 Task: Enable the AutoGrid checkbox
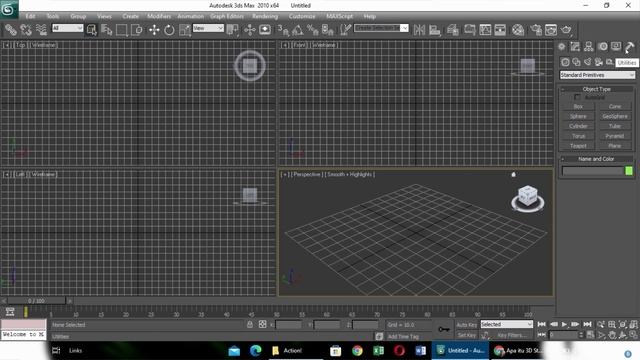coord(577,97)
